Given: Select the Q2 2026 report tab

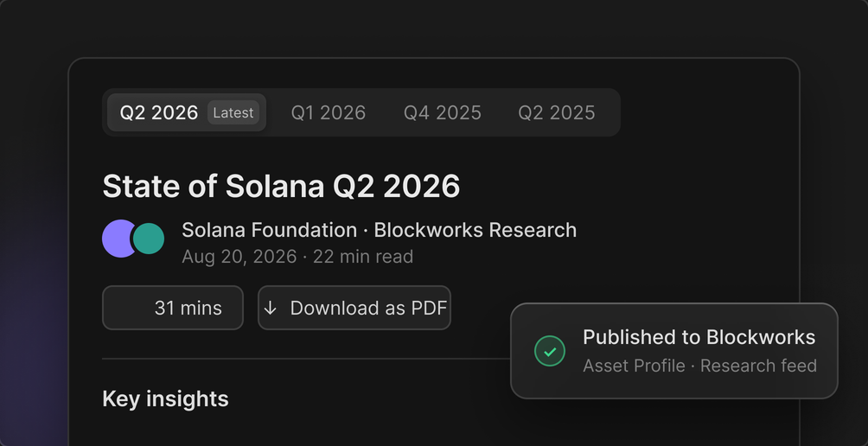Looking at the screenshot, I should (187, 112).
